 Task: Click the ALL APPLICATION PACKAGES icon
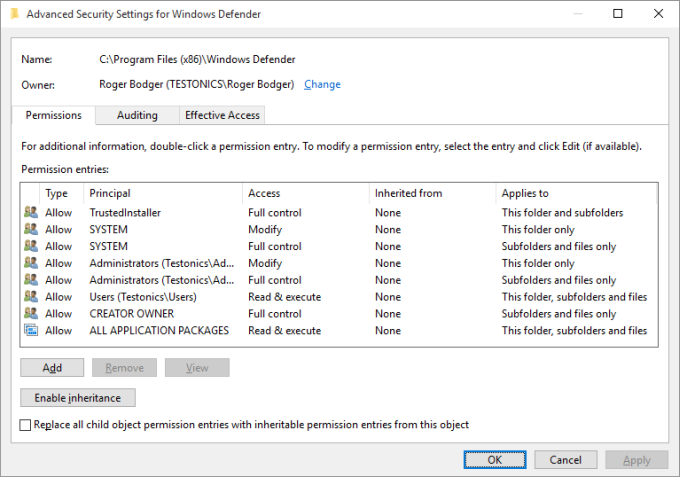click(30, 331)
